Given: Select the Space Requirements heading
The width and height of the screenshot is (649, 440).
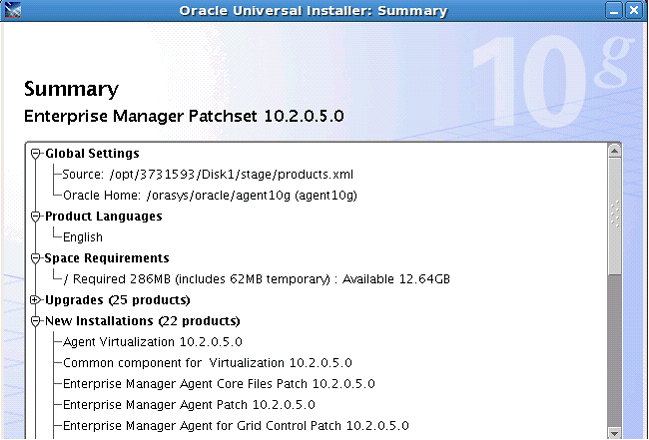Looking at the screenshot, I should pyautogui.click(x=107, y=258).
